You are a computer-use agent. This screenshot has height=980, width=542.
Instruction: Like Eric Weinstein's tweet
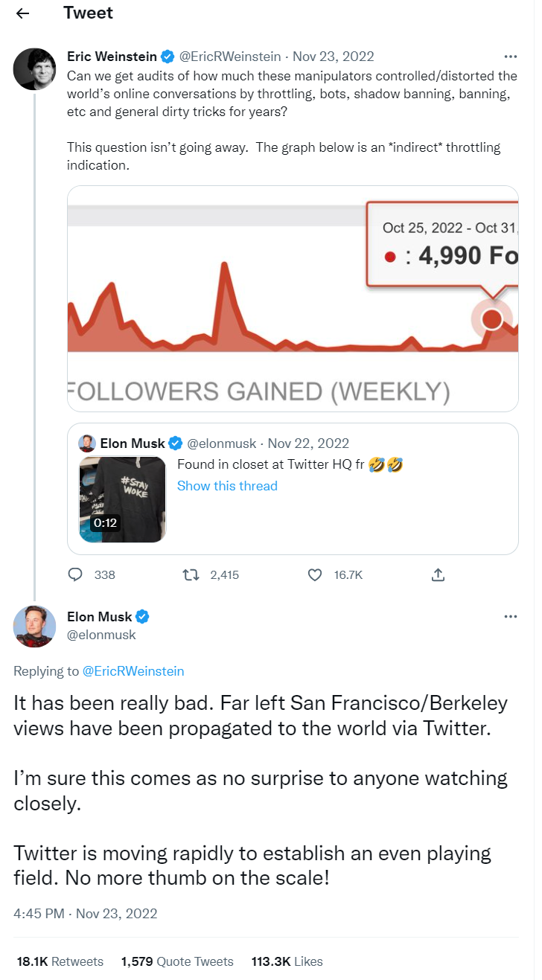click(x=315, y=574)
